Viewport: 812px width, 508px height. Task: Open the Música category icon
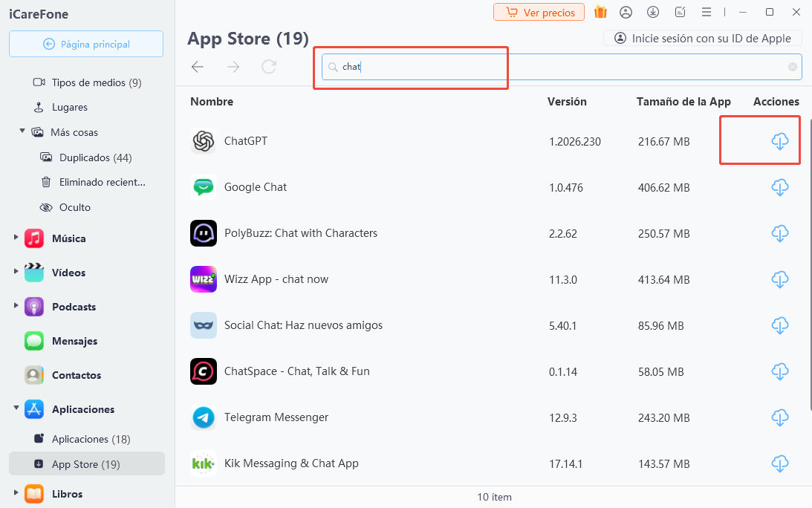coord(34,238)
